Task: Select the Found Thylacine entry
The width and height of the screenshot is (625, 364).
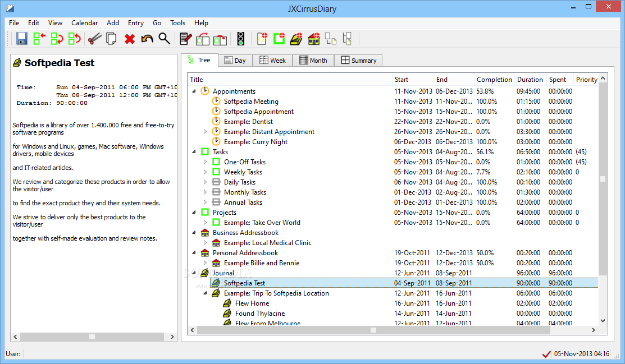Action: (393, 314)
